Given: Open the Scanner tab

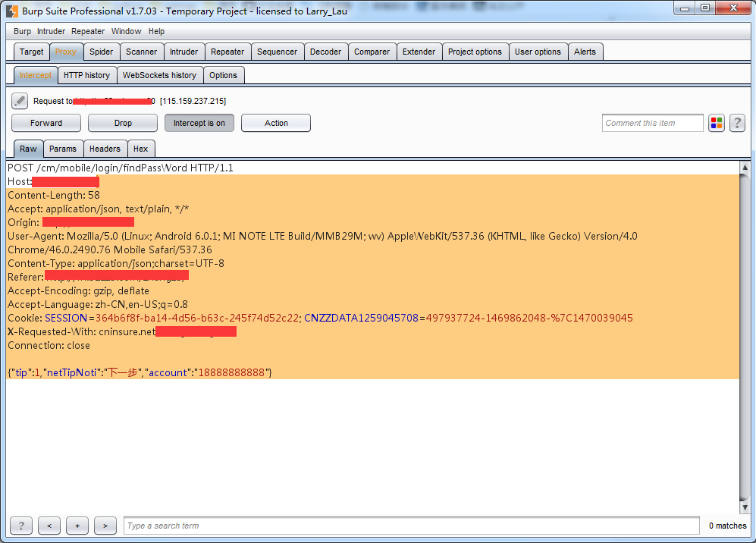Looking at the screenshot, I should pyautogui.click(x=141, y=52).
